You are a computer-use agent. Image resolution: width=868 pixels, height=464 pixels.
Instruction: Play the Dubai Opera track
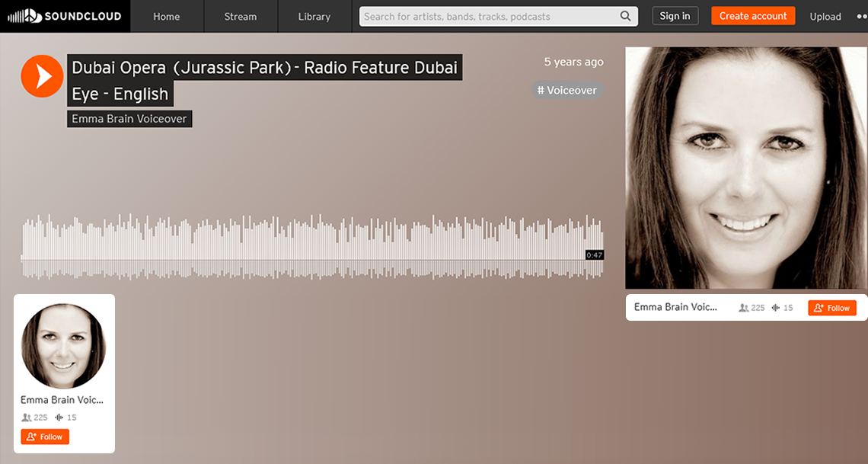pos(42,76)
